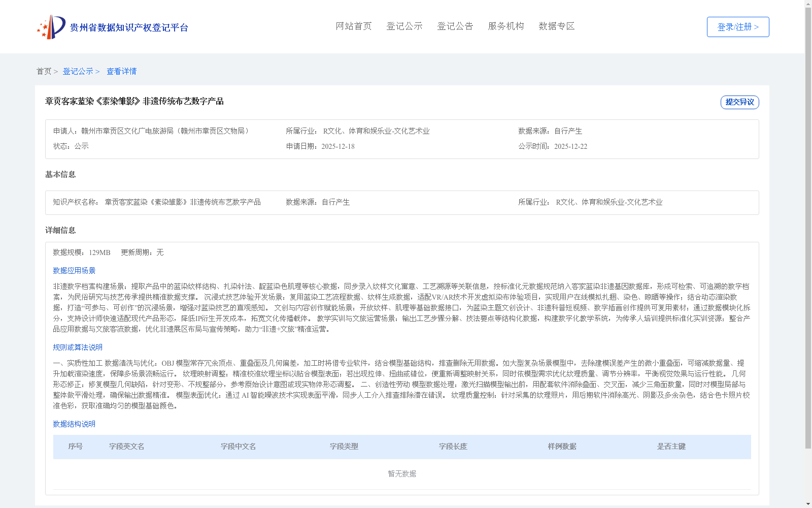The image size is (812, 508).
Task: Click 数据来源：自行产生 in top info box
Action: pos(550,131)
